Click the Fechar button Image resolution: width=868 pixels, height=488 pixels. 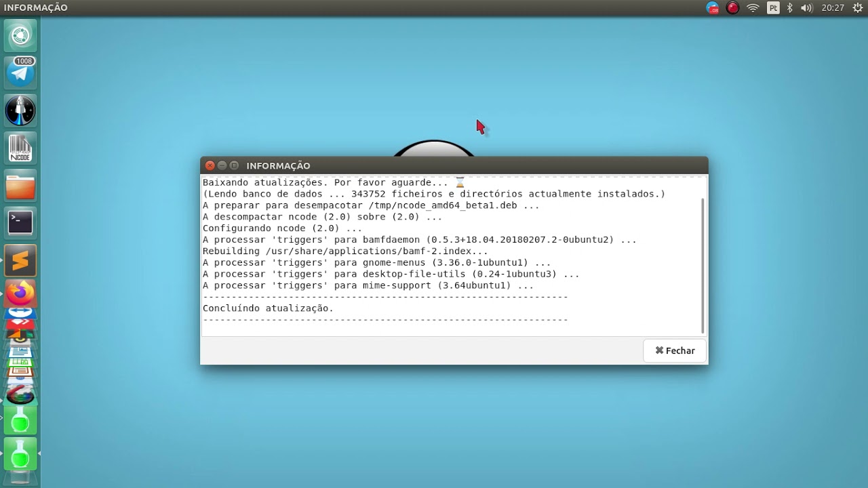click(675, 350)
